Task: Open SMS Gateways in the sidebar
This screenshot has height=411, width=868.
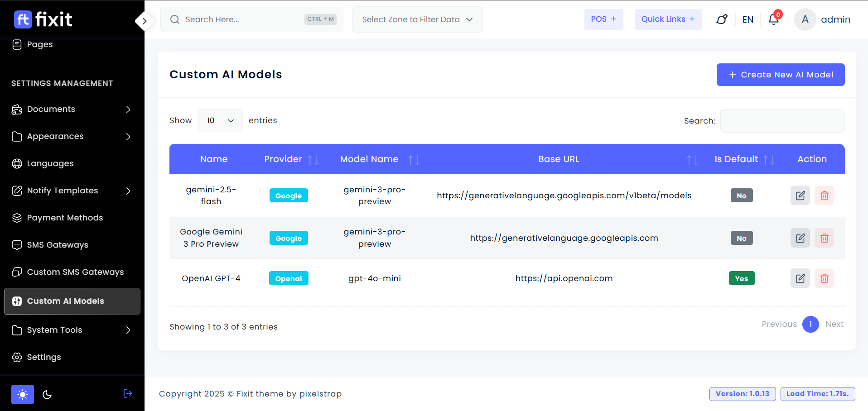Action: coord(72,245)
